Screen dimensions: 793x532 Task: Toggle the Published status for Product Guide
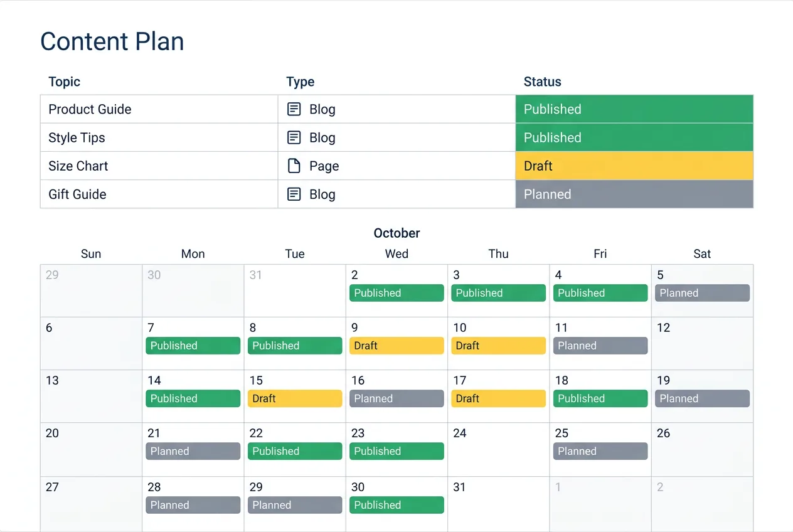[634, 109]
